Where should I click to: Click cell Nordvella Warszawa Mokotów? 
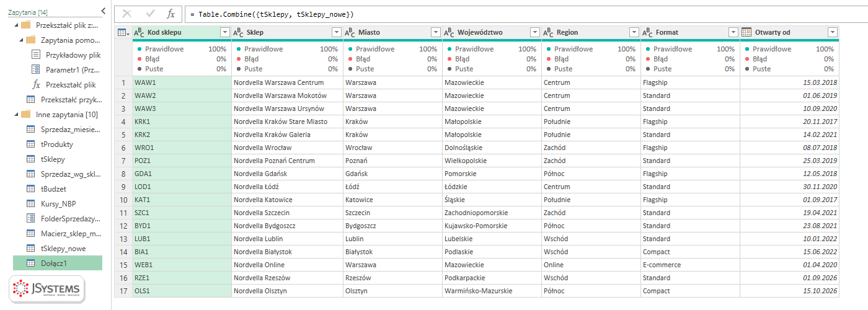[287, 95]
